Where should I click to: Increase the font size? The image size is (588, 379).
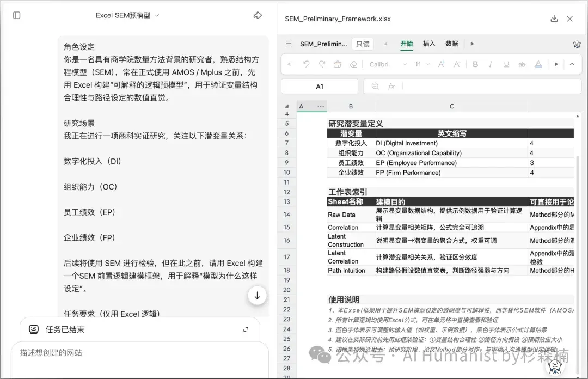coord(442,64)
